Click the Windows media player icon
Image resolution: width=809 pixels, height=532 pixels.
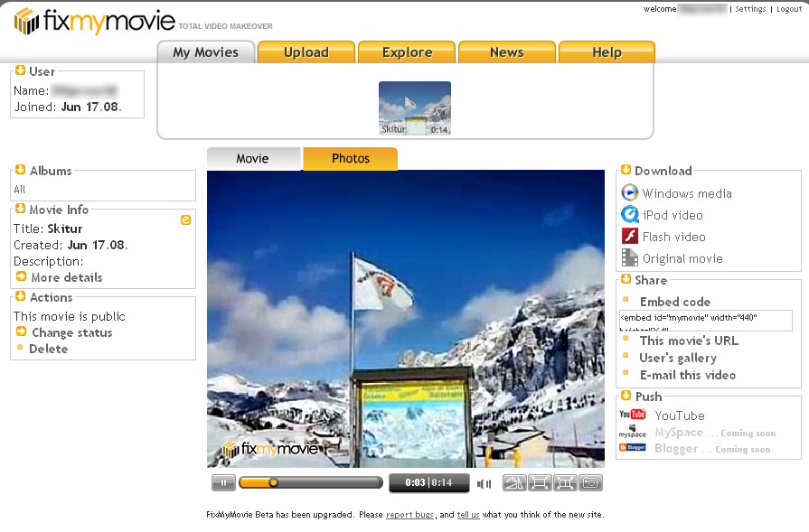[629, 192]
